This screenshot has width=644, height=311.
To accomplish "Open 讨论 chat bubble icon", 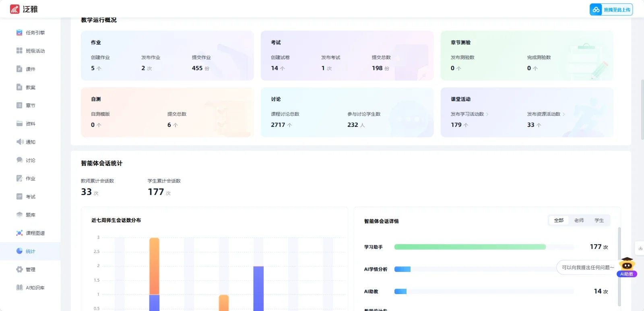I will click(19, 160).
